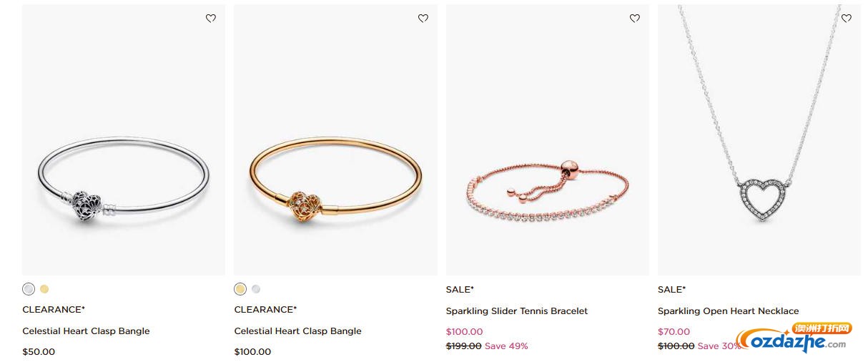Click SALE* label above Tennis Bracelet
Screen dimensions: 868x362
pos(460,290)
